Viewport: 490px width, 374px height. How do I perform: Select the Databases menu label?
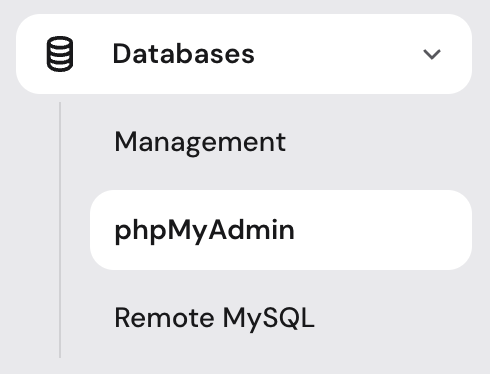tap(184, 54)
